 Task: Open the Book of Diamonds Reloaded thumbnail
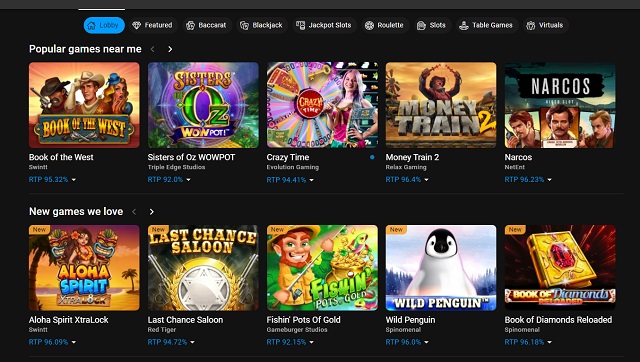pos(560,268)
